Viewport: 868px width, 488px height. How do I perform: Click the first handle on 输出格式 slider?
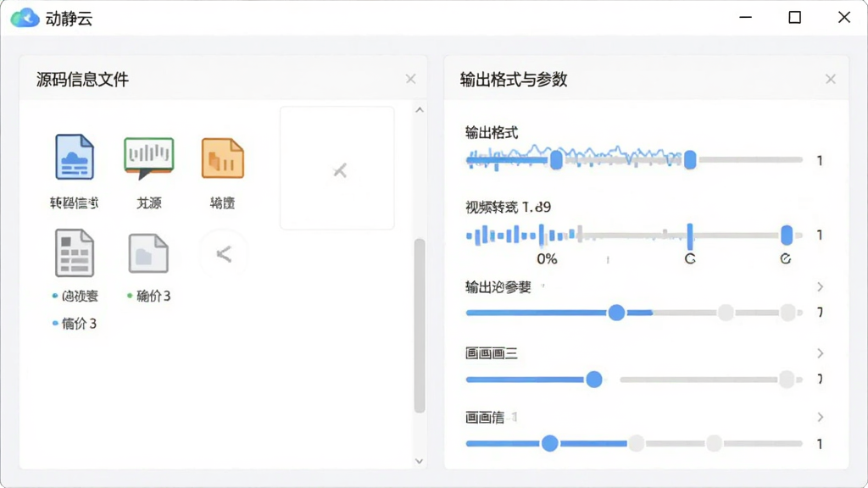[556, 160]
